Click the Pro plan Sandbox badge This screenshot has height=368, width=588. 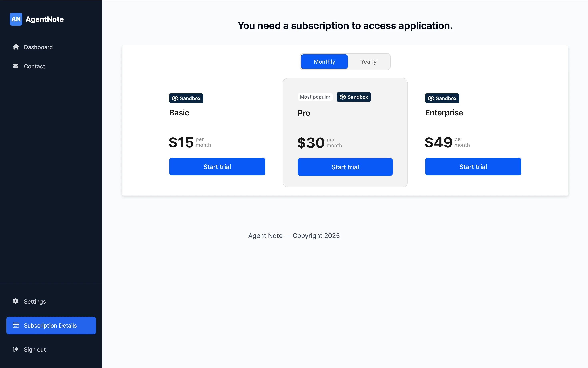click(x=354, y=97)
